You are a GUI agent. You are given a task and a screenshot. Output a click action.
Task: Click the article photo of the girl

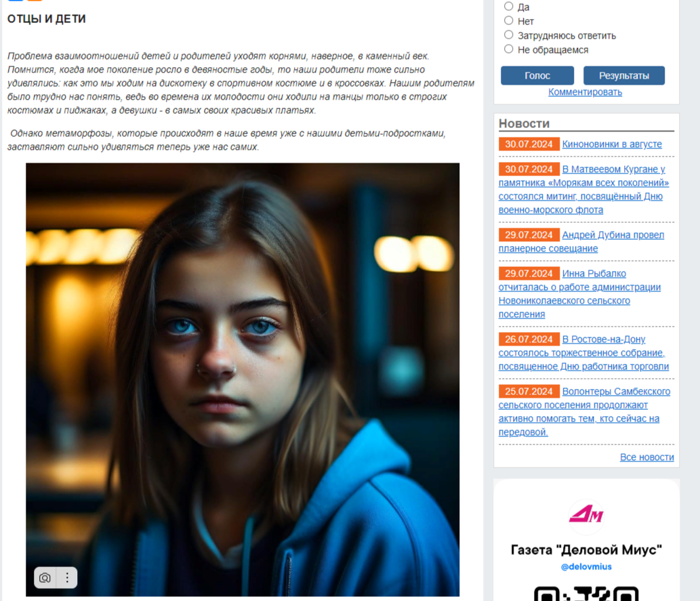(x=243, y=379)
